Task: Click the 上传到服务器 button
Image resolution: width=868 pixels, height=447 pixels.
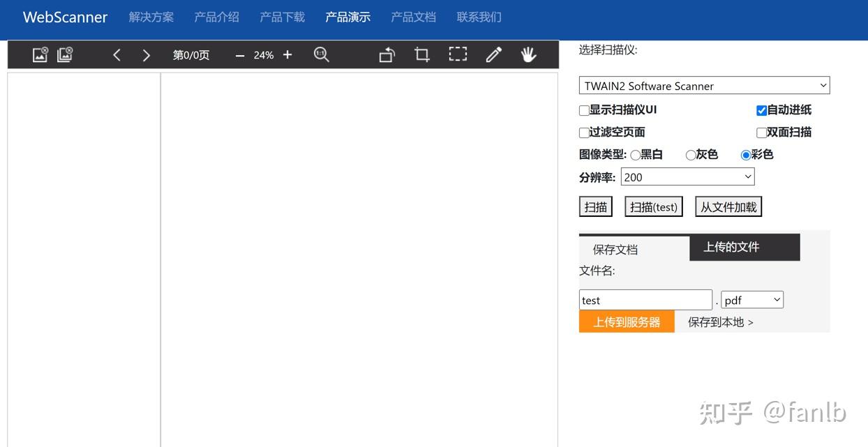Action: point(626,321)
